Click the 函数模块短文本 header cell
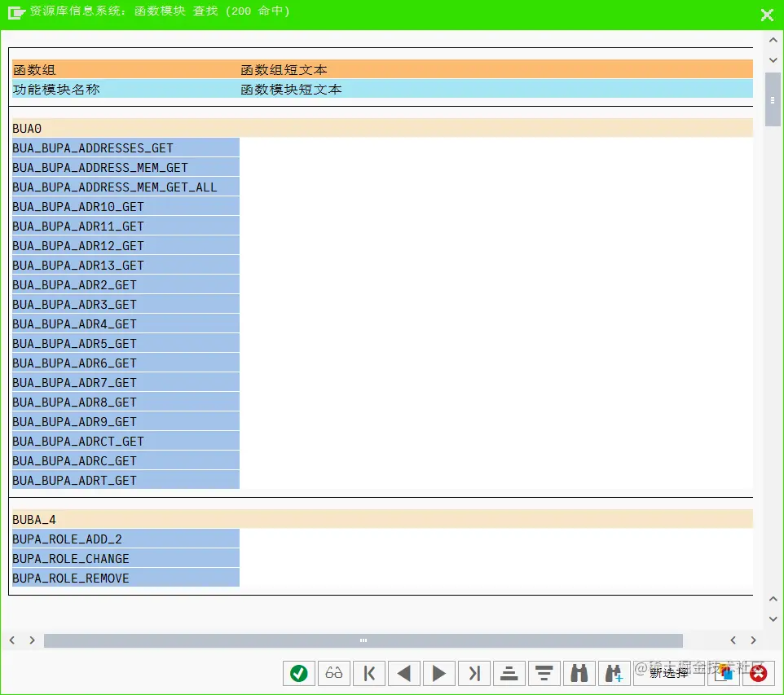Image resolution: width=784 pixels, height=695 pixels. pos(496,89)
